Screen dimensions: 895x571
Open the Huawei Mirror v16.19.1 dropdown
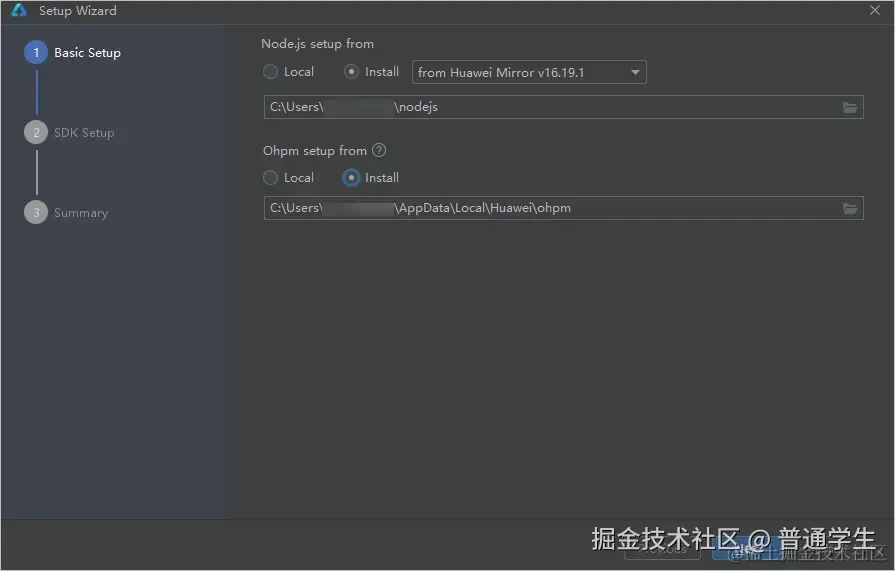[529, 73]
